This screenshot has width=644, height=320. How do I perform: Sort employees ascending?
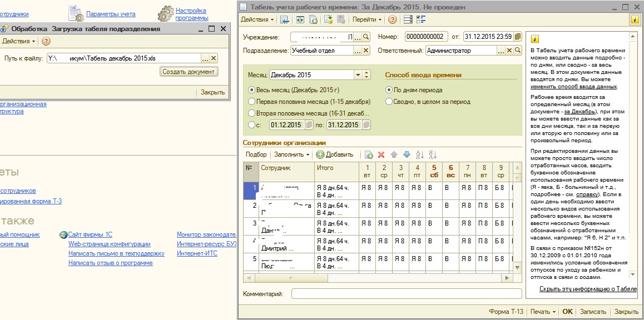[x=419, y=154]
